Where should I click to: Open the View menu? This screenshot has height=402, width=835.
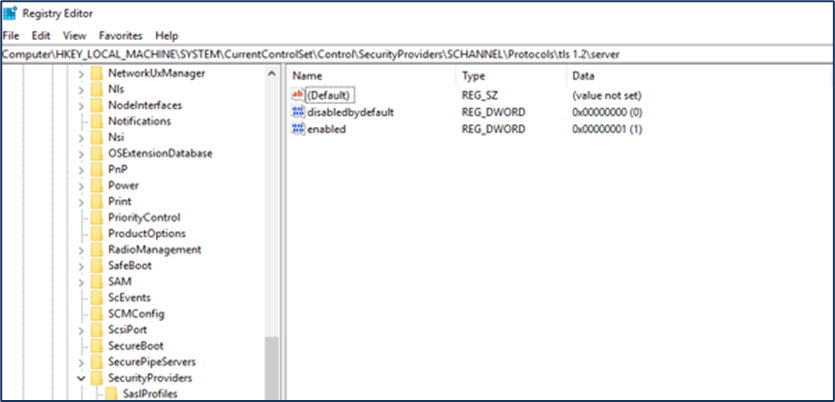[75, 36]
